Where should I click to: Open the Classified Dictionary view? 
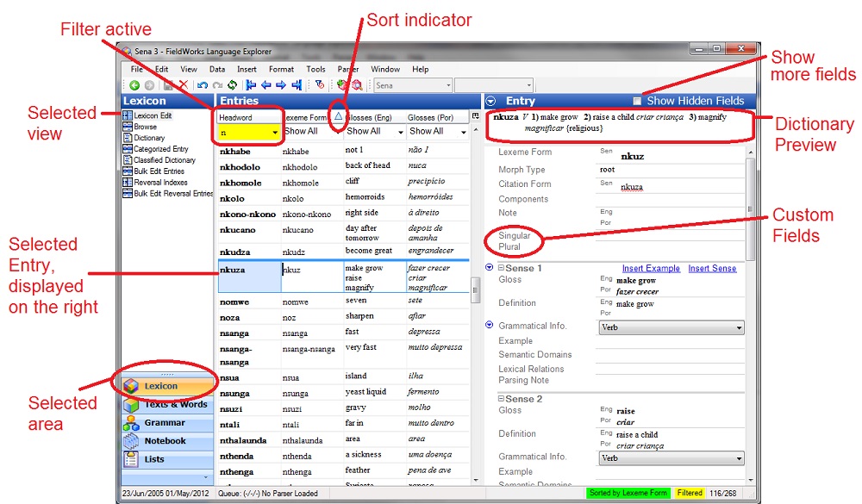pos(165,160)
